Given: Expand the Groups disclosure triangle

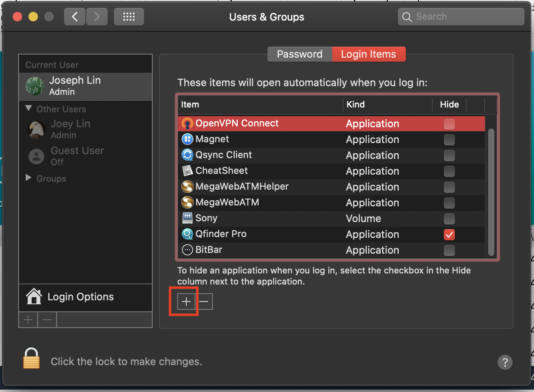Looking at the screenshot, I should click(x=28, y=178).
